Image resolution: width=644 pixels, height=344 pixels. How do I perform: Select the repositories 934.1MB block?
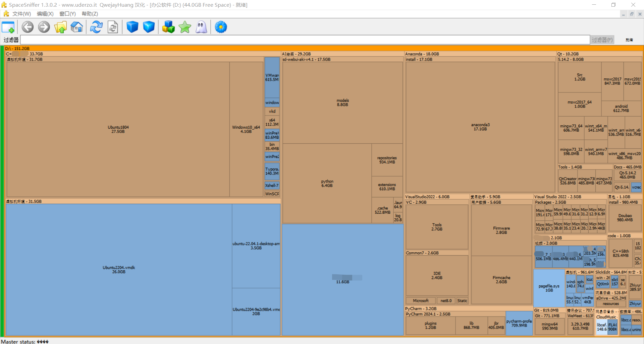pos(387,160)
